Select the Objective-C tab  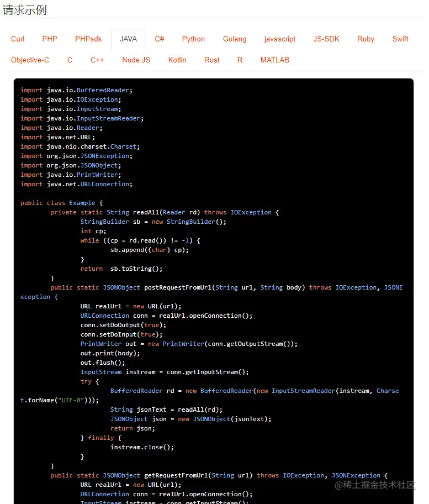(30, 60)
